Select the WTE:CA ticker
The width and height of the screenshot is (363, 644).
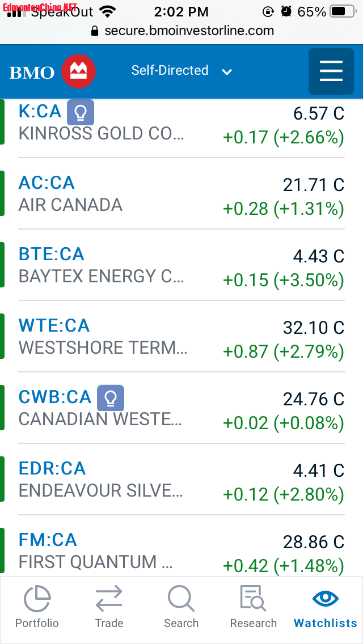pyautogui.click(x=54, y=325)
